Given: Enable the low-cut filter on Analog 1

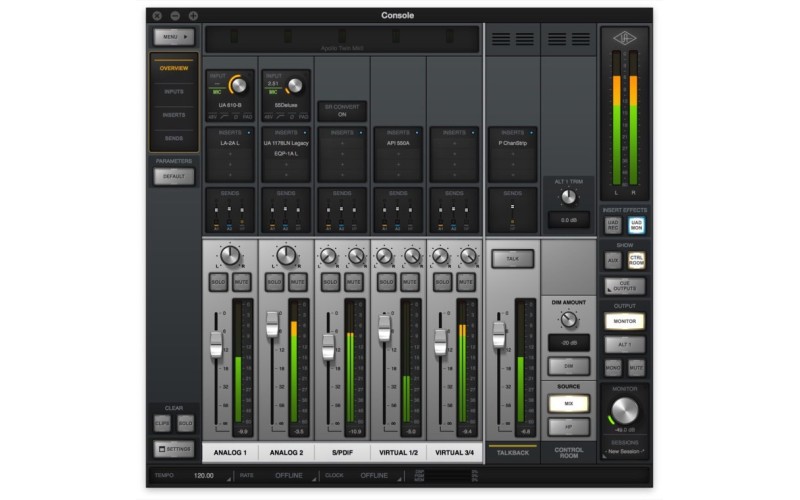Looking at the screenshot, I should pos(224,117).
